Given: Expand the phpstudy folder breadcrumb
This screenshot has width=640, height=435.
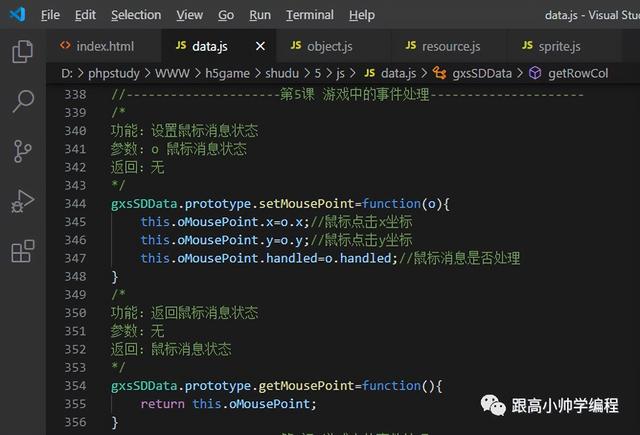Looking at the screenshot, I should coord(112,73).
